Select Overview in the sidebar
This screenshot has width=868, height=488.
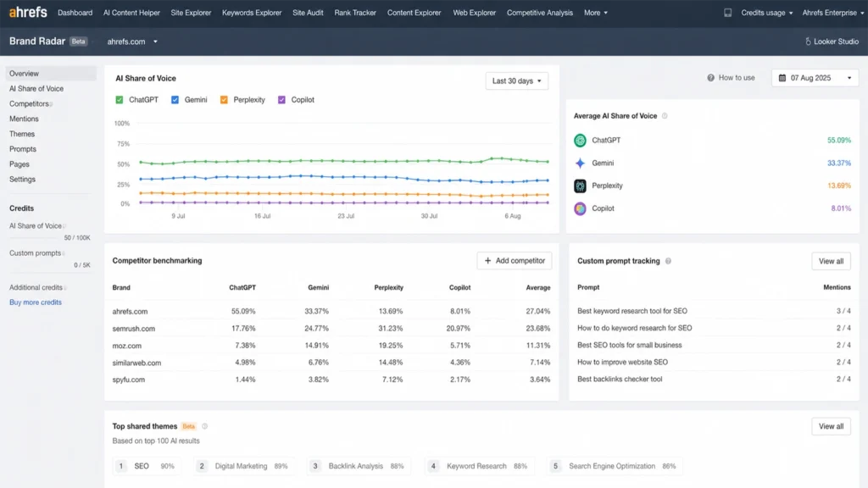click(x=51, y=74)
